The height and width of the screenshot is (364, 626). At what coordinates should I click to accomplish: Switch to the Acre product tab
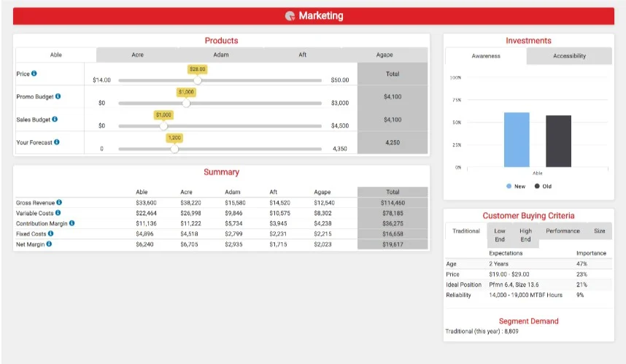tap(137, 55)
